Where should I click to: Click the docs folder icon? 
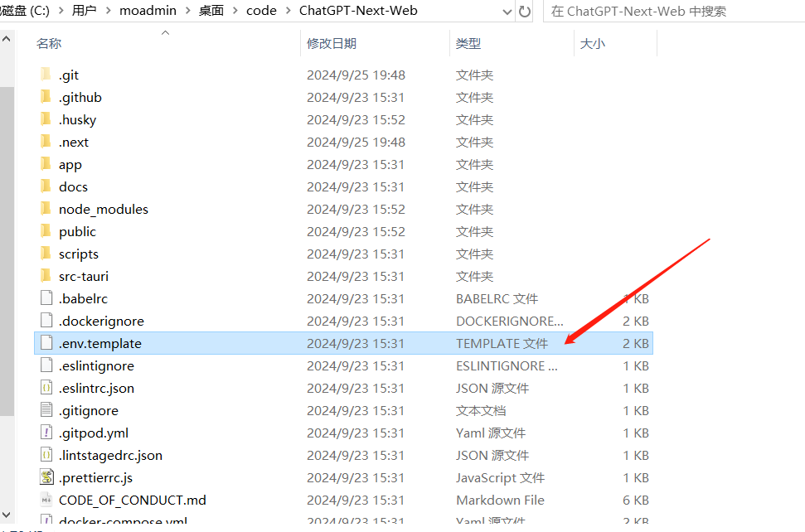[x=46, y=186]
